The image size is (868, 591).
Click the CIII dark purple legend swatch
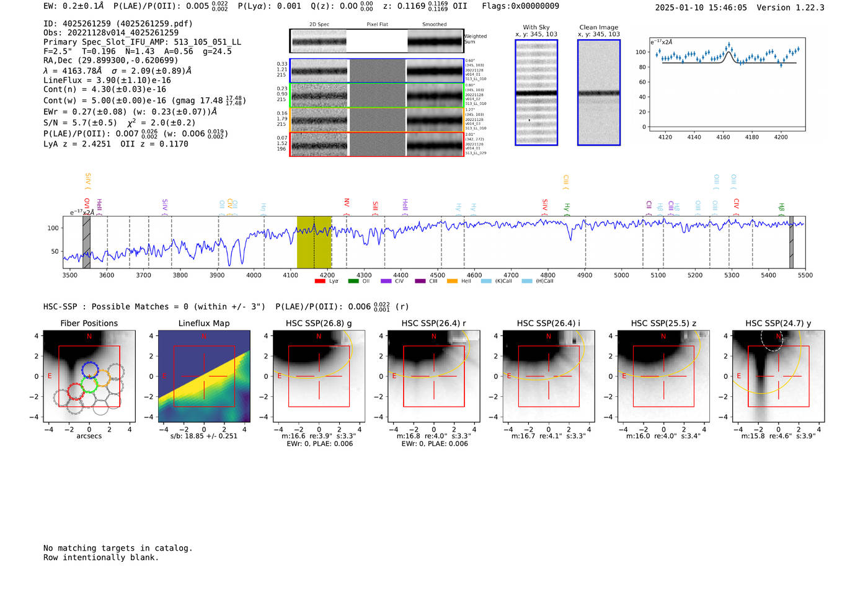[x=420, y=282]
